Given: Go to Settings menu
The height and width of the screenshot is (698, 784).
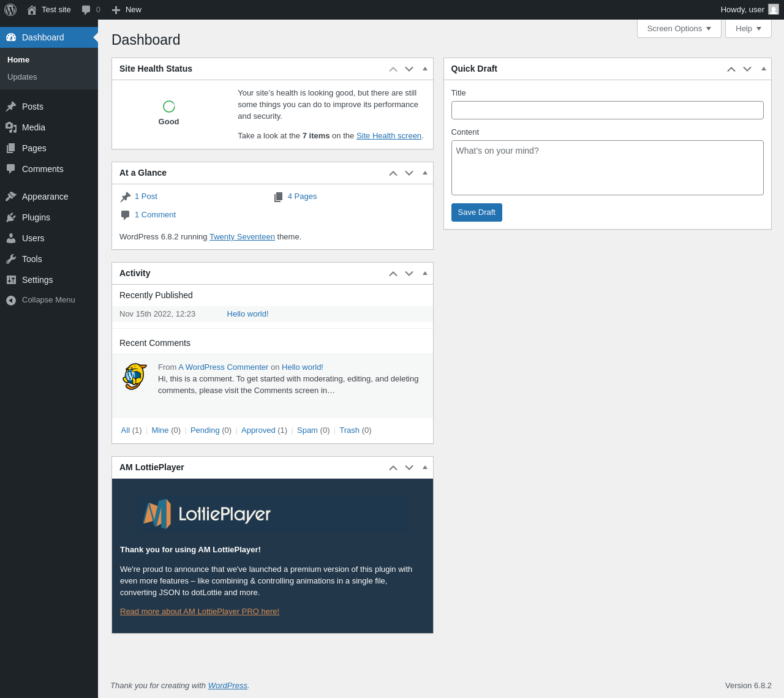Looking at the screenshot, I should pos(49,280).
